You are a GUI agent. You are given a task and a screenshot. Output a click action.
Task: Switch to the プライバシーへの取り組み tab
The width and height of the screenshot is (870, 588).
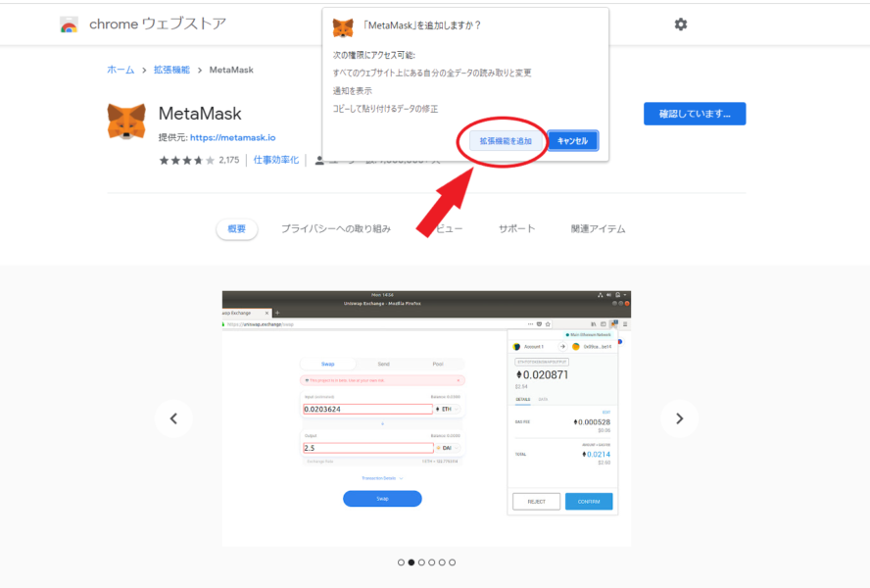tap(336, 228)
